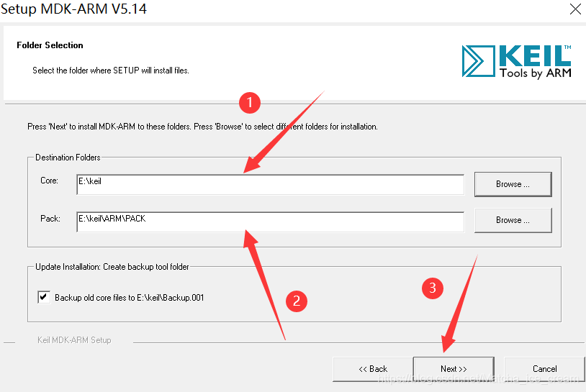Click the 'Backup old core files to E:\keil\Backup.001' label

pos(130,298)
